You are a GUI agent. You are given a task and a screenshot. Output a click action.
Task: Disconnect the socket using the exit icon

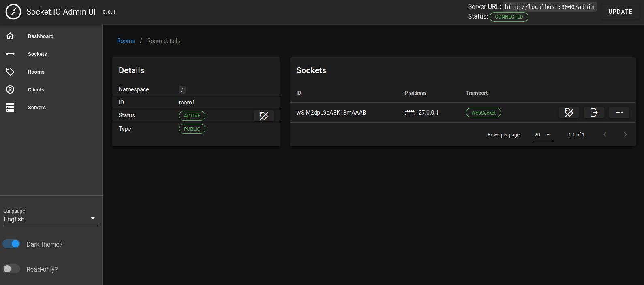coord(594,113)
